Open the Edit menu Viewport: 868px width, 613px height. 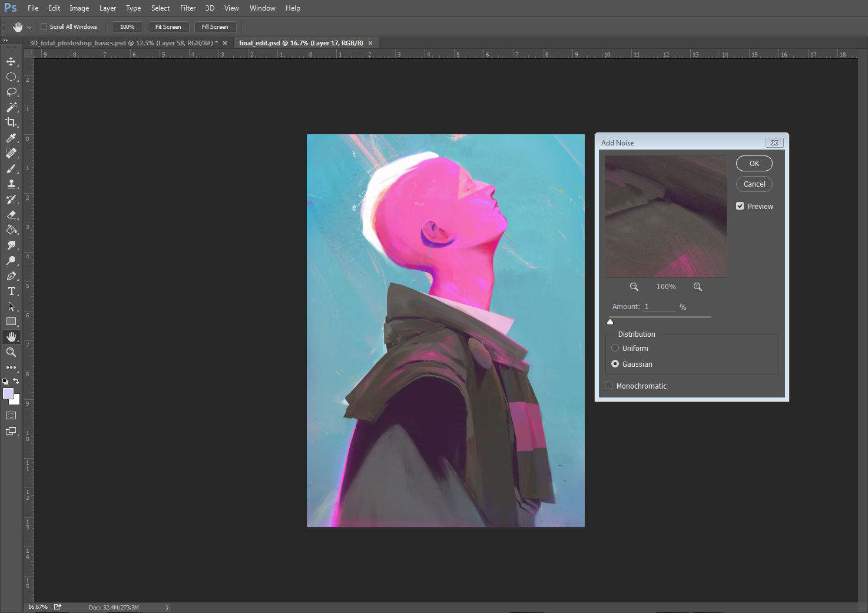coord(54,8)
